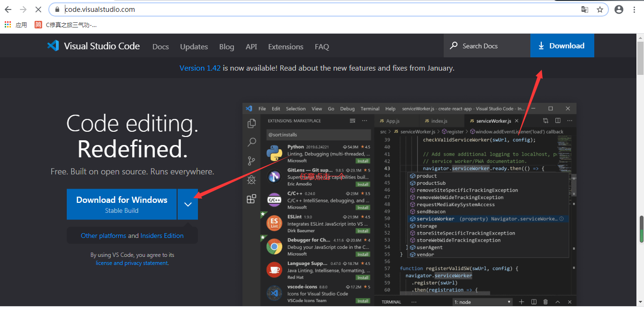This screenshot has width=644, height=309.
Task: Click the magnifier icon in Search Docs
Action: [454, 46]
